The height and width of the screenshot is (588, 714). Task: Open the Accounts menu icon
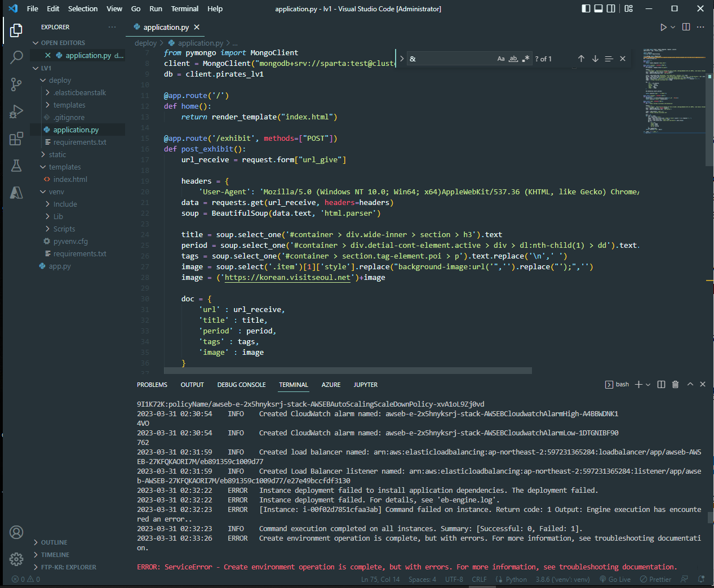pos(16,532)
